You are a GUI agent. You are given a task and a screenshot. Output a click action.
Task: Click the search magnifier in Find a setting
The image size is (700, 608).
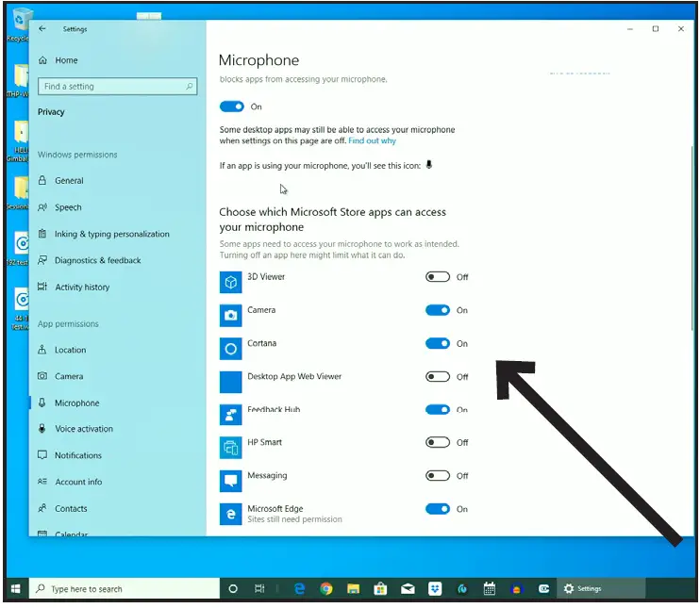(190, 86)
